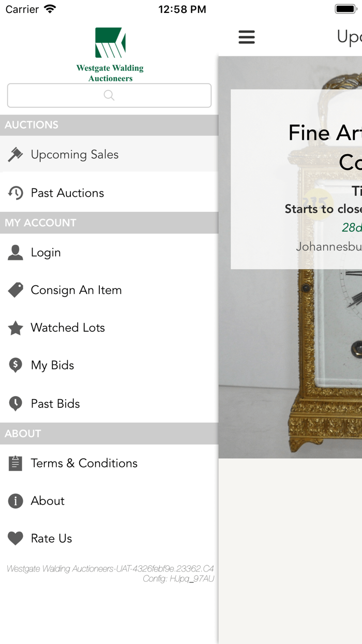The image size is (362, 644).
Task: Select the Past Bids clock pin icon
Action: click(16, 403)
